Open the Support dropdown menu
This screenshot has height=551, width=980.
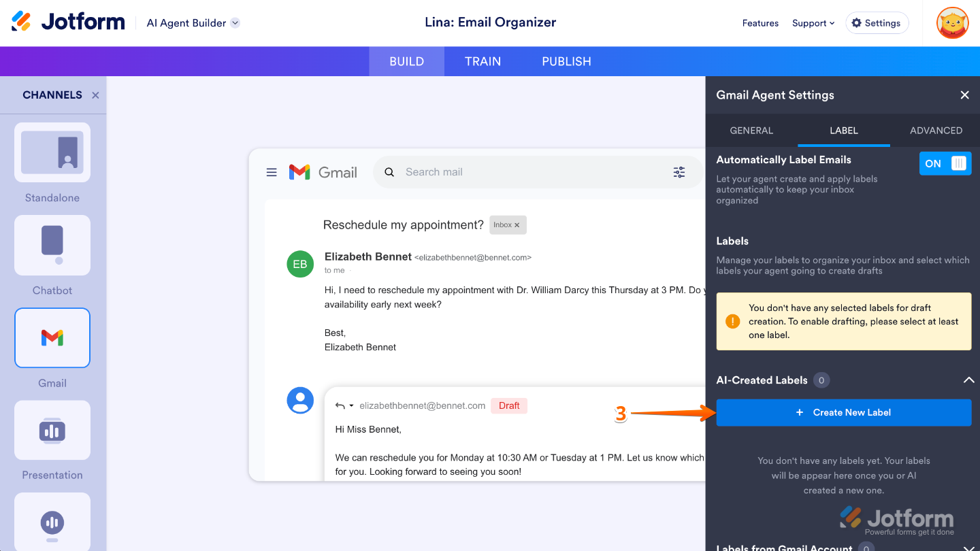[813, 23]
